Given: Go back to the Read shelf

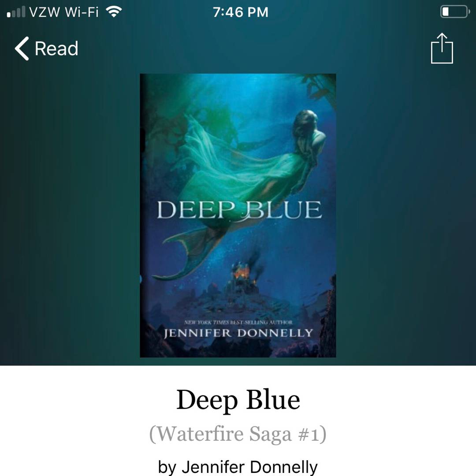Looking at the screenshot, I should [46, 48].
